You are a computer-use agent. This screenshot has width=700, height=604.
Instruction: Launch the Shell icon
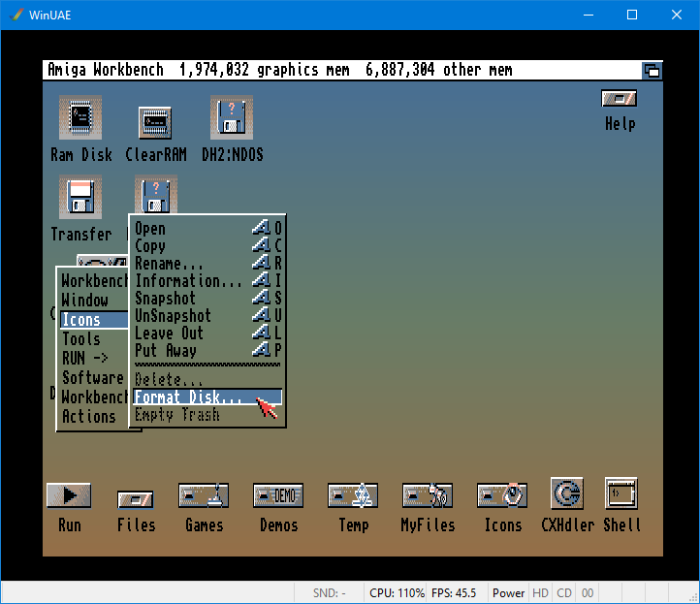coord(620,493)
